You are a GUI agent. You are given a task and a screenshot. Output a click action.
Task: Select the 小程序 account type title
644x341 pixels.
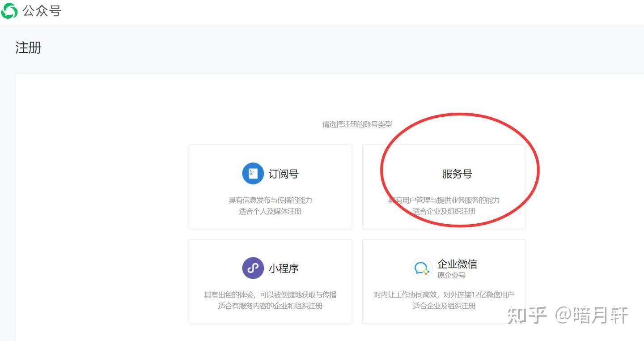tap(284, 269)
